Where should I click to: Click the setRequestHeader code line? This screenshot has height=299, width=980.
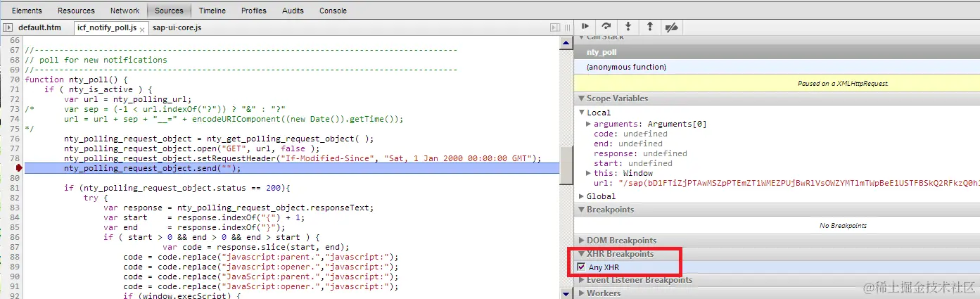pos(303,158)
